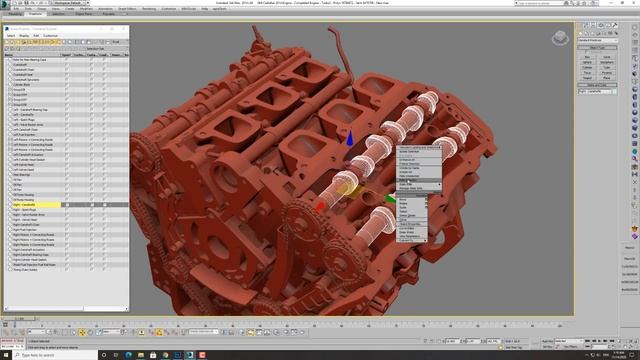Open Display menu in Scene Explorer
The image size is (640, 360).
[24, 36]
